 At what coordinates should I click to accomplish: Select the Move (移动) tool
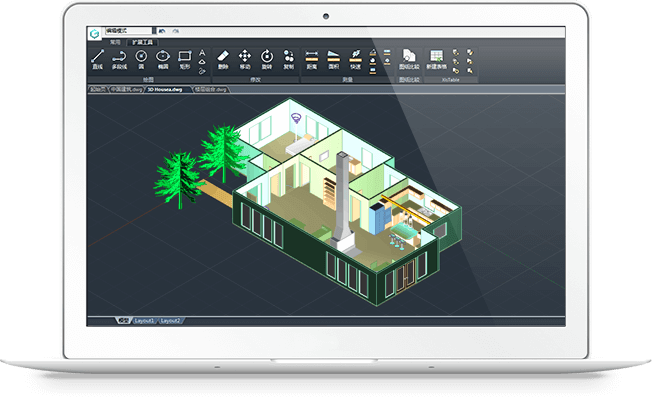click(x=245, y=59)
